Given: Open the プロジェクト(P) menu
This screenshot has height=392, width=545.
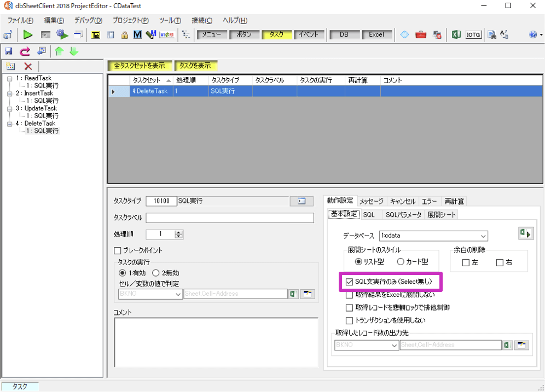Looking at the screenshot, I should 130,20.
